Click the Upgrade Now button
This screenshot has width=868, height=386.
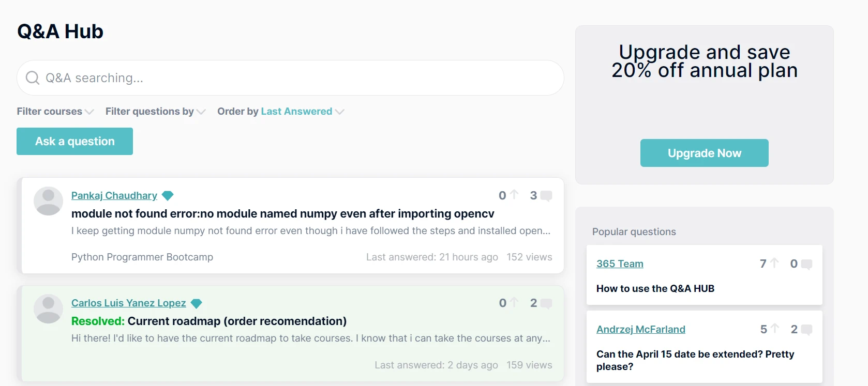coord(704,153)
